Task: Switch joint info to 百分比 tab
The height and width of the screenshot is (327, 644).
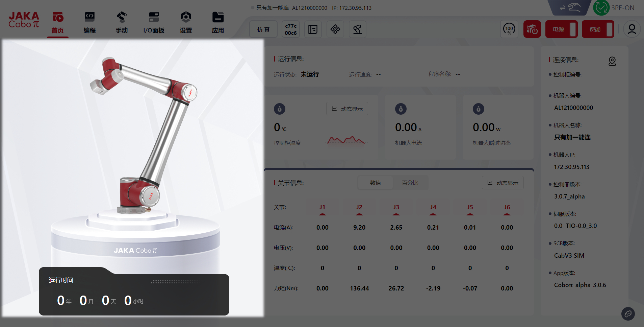Action: (410, 183)
